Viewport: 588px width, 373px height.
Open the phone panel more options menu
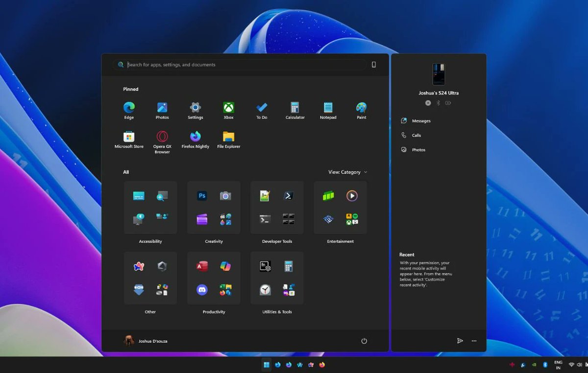(x=474, y=341)
